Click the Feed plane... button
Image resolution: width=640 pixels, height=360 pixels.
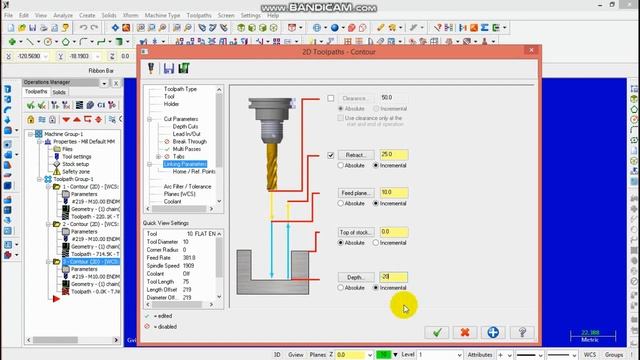(356, 193)
